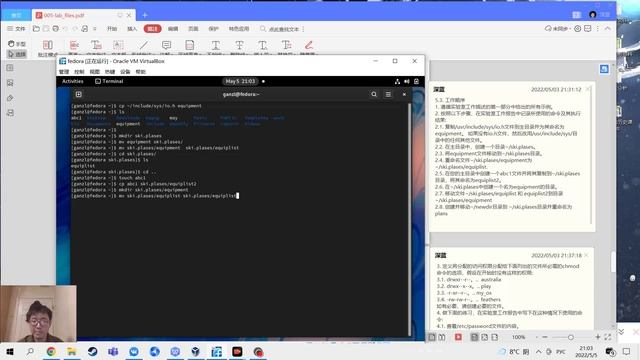
Task: Close the first annotation comment dated 21:31:12
Action: pos(588,89)
